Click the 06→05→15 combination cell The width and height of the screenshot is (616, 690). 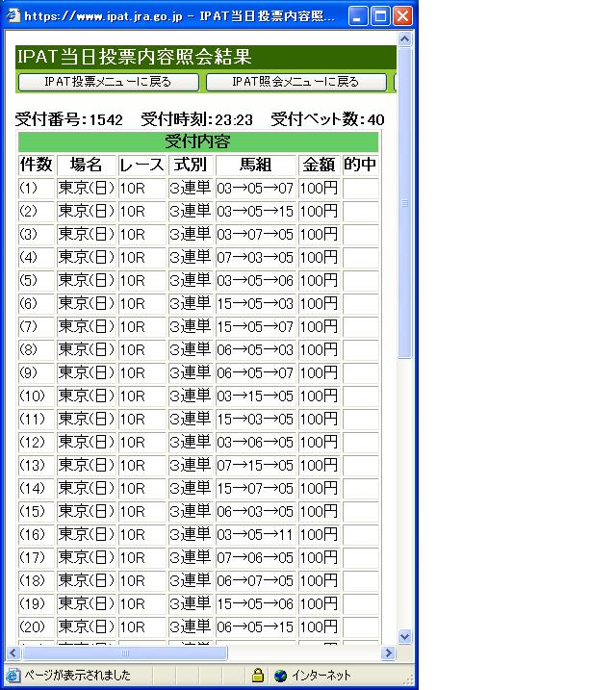pos(256,627)
